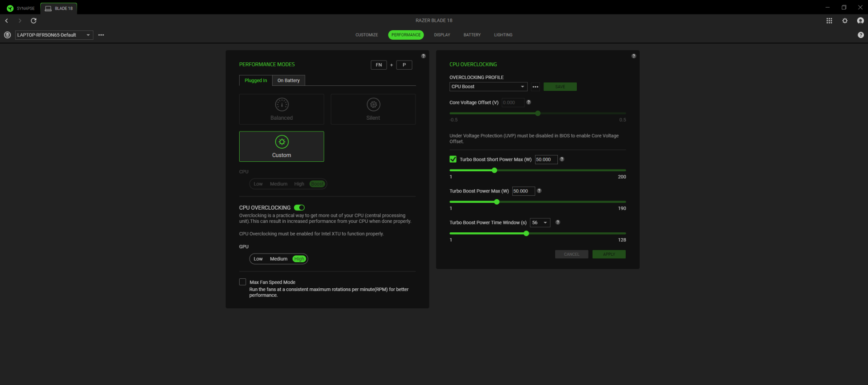The image size is (868, 385).
Task: Click the Blade 18 laptop tab icon
Action: coord(48,9)
